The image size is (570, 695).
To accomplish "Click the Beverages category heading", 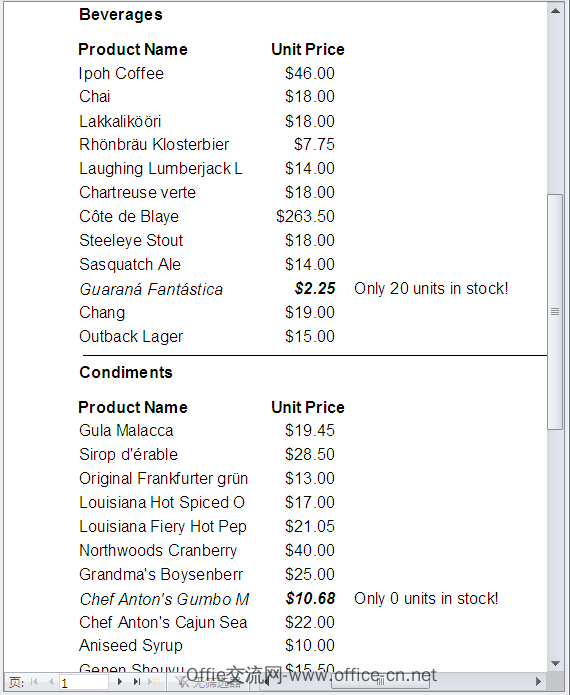I will pyautogui.click(x=121, y=15).
